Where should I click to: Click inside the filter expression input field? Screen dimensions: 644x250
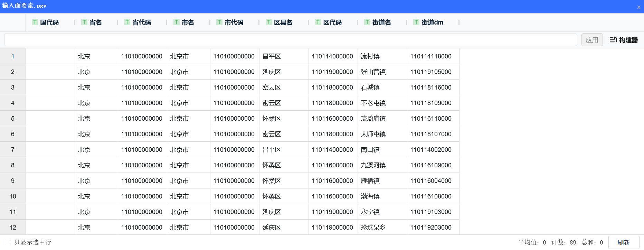coord(290,40)
